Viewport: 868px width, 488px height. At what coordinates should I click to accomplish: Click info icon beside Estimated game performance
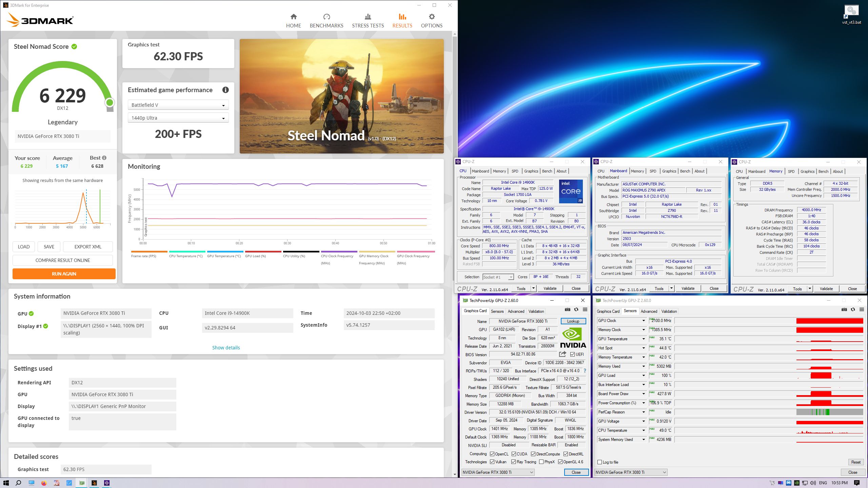pos(225,90)
